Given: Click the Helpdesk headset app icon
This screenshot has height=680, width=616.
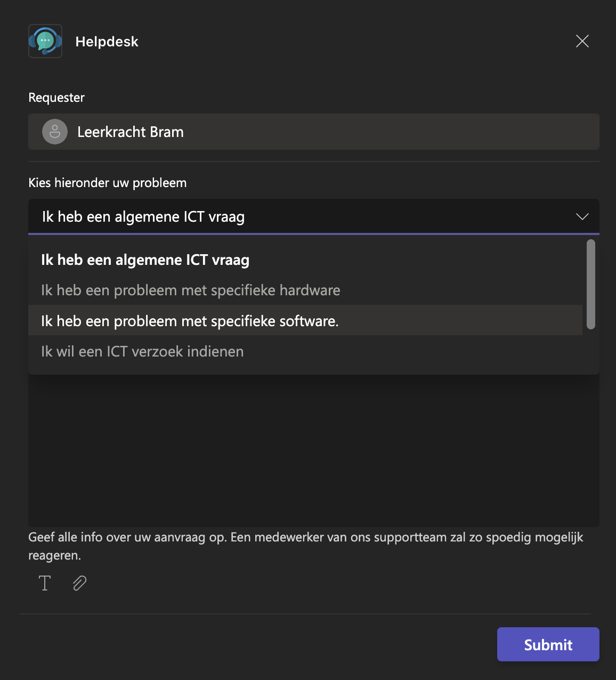Looking at the screenshot, I should 45,41.
